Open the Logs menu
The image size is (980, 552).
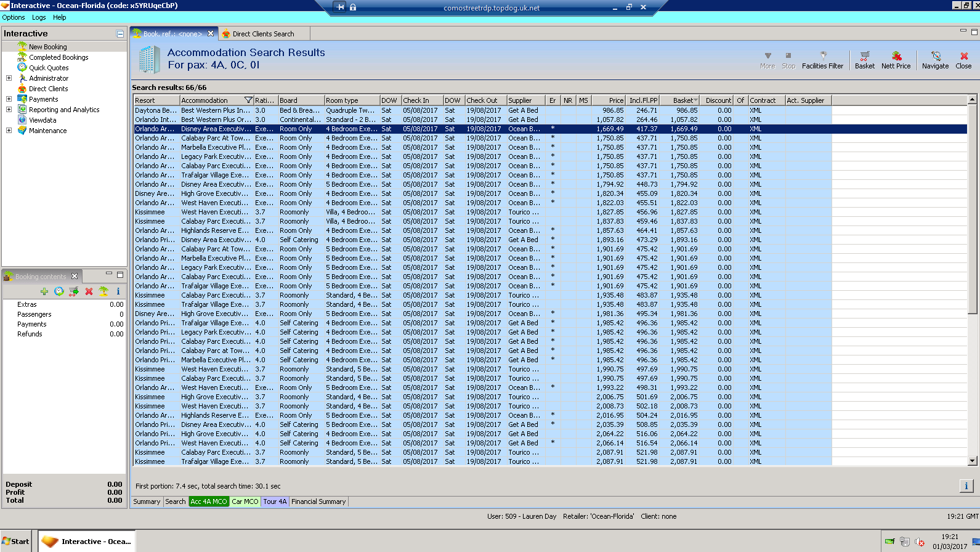[39, 17]
